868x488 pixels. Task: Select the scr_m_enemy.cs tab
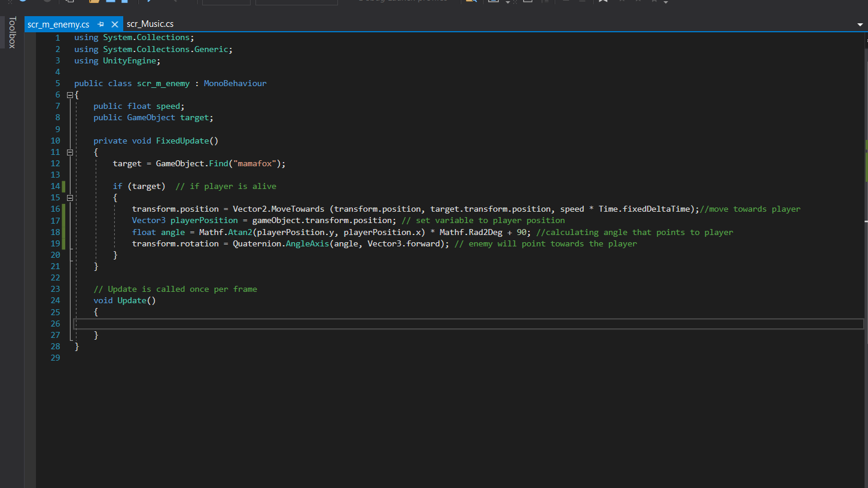click(x=58, y=25)
